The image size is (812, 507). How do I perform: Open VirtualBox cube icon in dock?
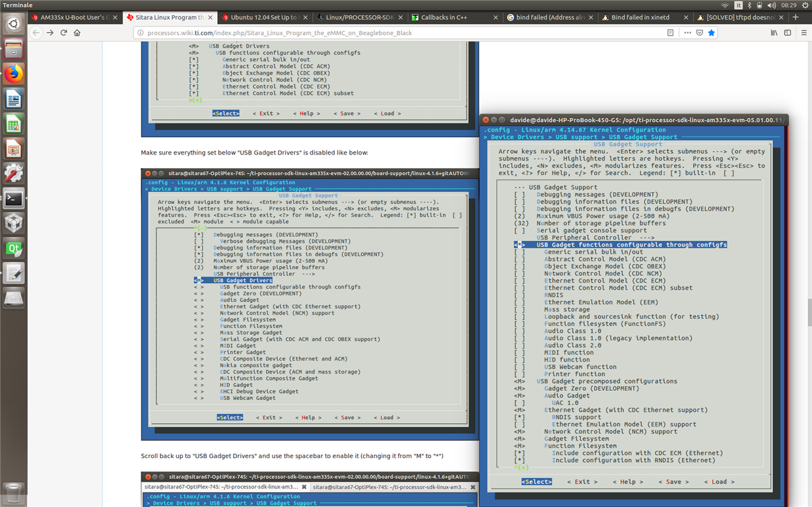tap(14, 223)
